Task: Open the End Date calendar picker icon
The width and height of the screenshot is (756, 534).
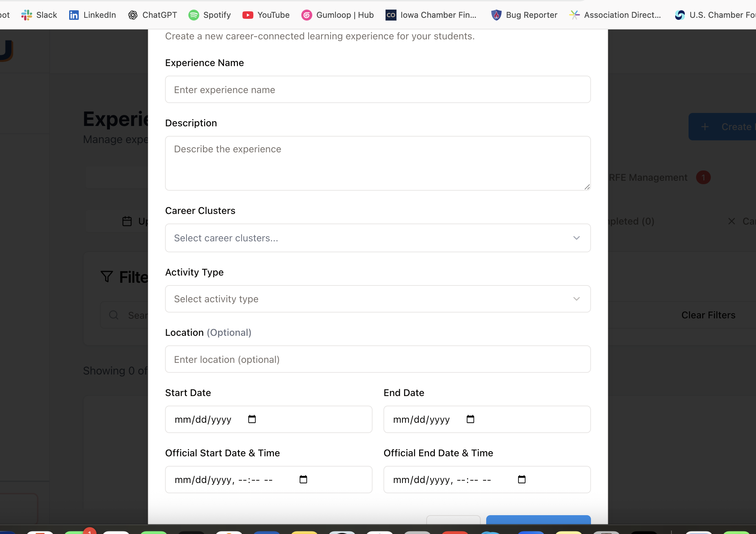Action: pos(470,419)
